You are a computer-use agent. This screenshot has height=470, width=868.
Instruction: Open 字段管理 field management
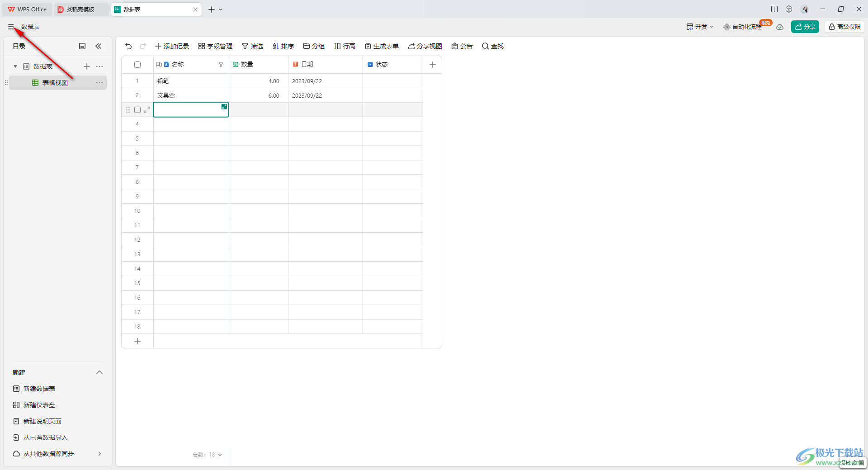coord(215,46)
